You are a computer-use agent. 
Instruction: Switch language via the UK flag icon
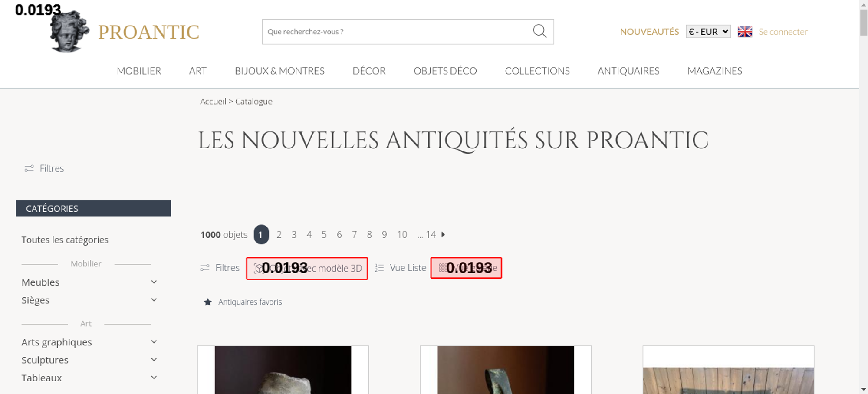[745, 32]
